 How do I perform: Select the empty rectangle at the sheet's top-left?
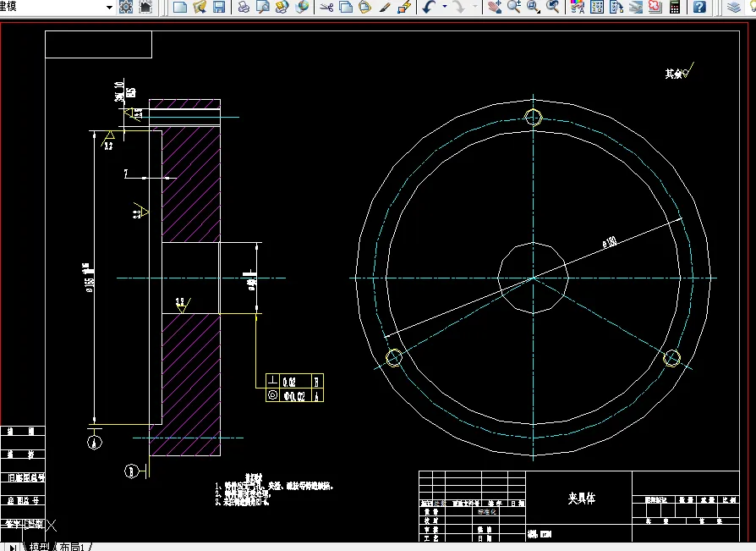coord(99,44)
